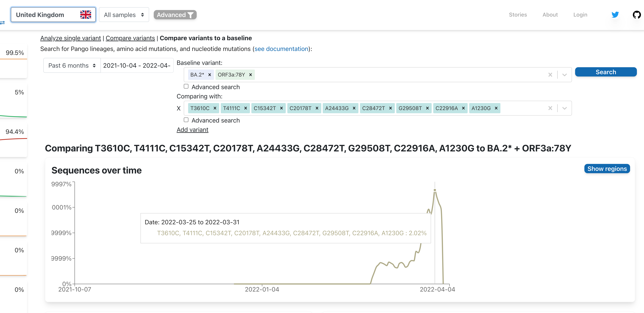Image resolution: width=644 pixels, height=313 pixels.
Task: Remove the T3610C mutation tag
Action: 215,108
